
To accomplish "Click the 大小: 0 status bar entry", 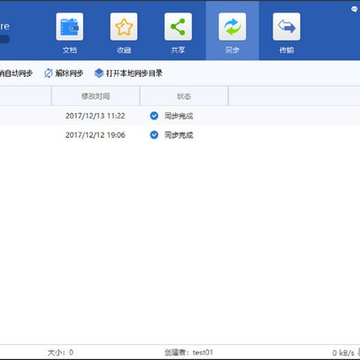I will (61, 352).
